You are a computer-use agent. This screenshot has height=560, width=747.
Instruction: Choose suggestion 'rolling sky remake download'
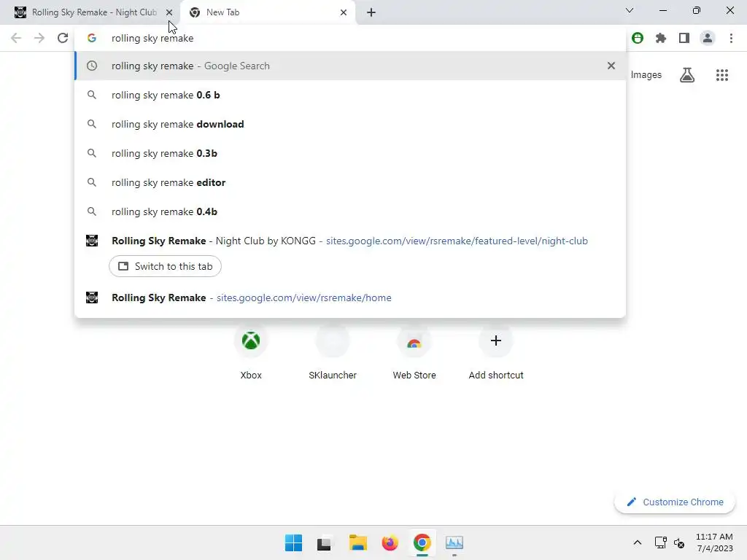point(350,124)
